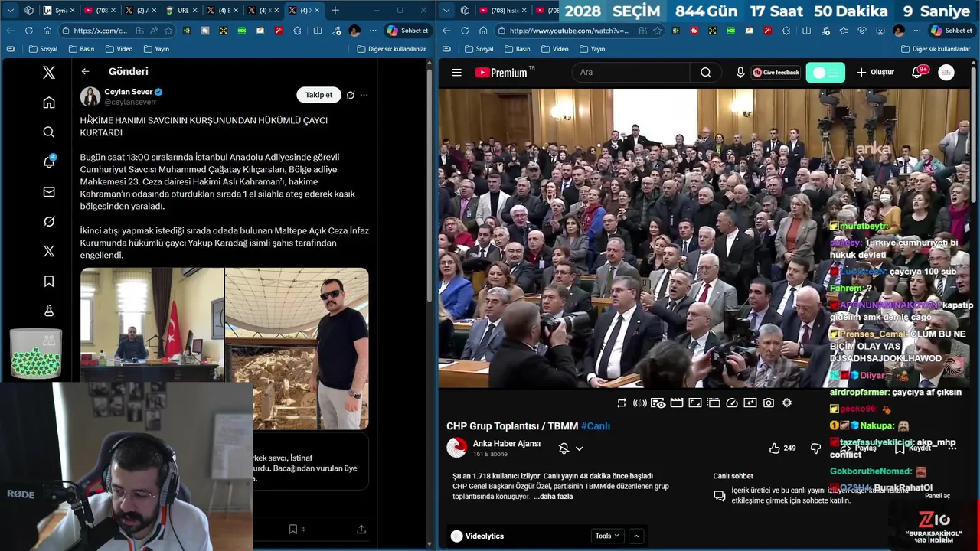Viewport: 980px width, 551px height.
Task: Click playback speed gauge icon under video
Action: pyautogui.click(x=732, y=403)
